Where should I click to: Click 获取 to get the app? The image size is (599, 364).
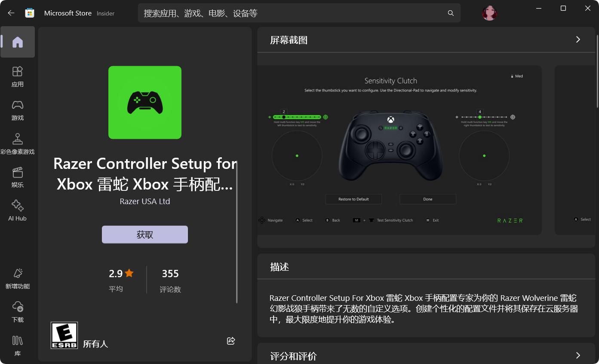pyautogui.click(x=145, y=235)
